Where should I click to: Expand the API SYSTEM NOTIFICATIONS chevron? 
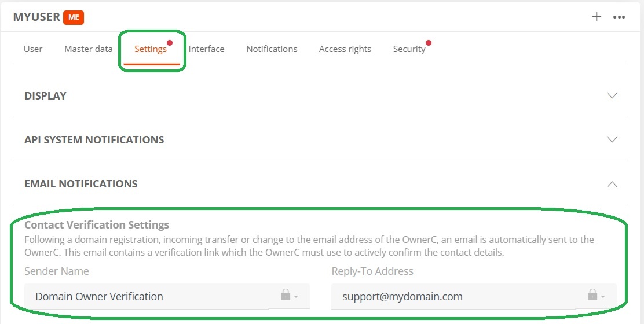tap(612, 139)
